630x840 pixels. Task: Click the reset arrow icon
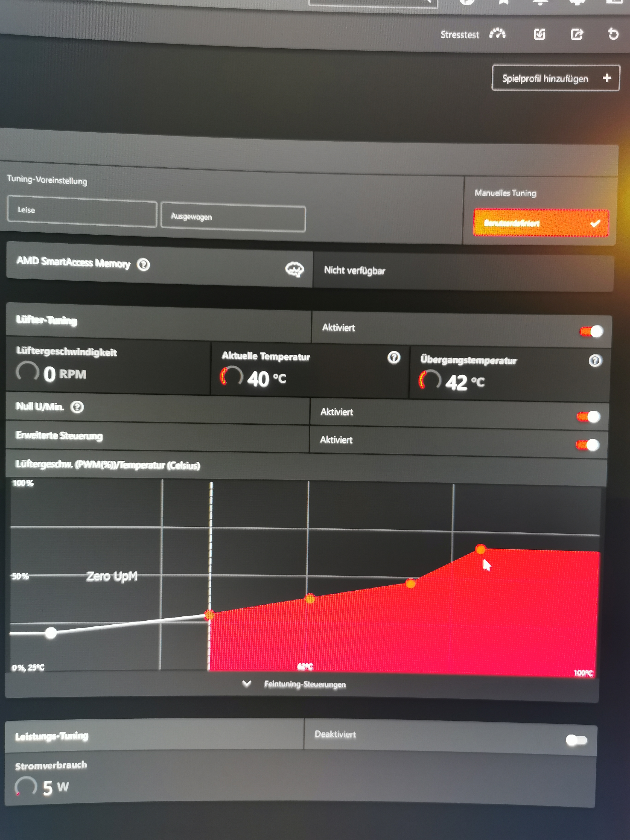(x=613, y=34)
